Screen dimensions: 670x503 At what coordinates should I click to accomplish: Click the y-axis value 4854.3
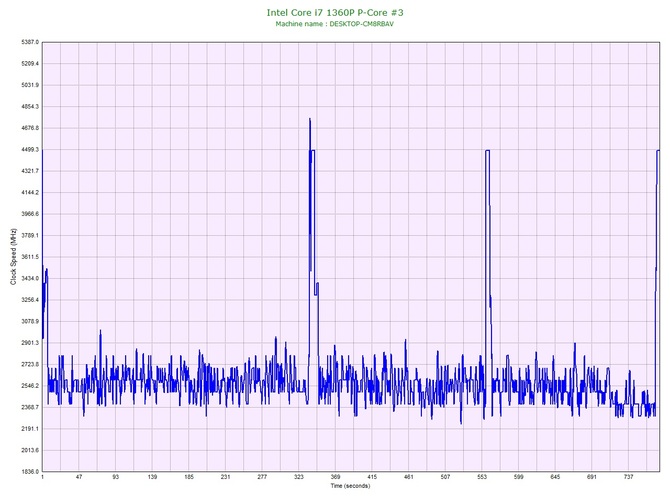30,107
